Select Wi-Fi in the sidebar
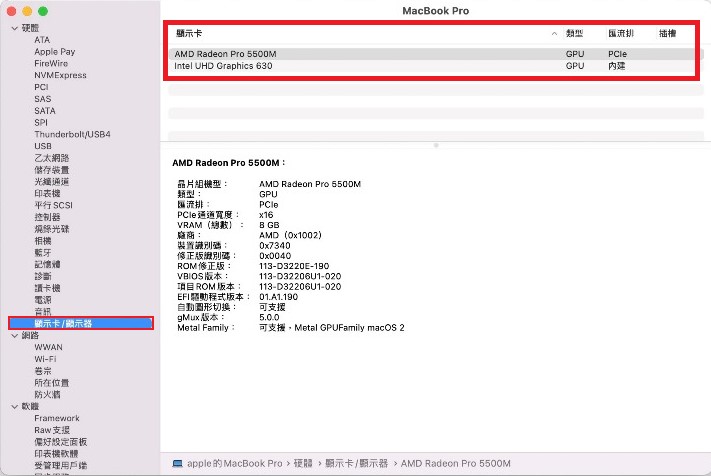This screenshot has width=711, height=476. tap(45, 359)
